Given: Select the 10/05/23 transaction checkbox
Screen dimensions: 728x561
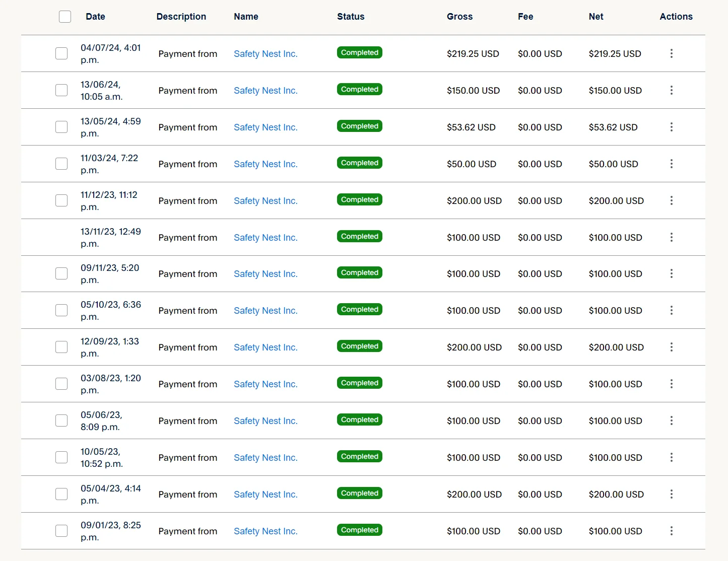Looking at the screenshot, I should [61, 457].
